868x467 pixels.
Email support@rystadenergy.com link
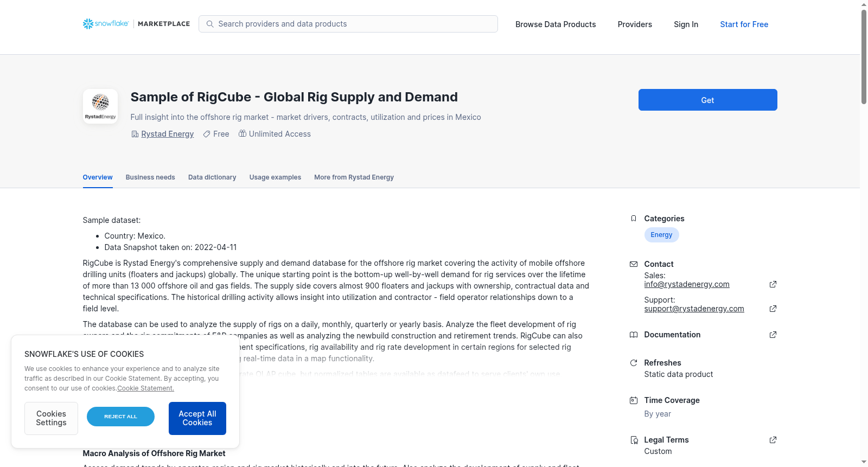[694, 309]
